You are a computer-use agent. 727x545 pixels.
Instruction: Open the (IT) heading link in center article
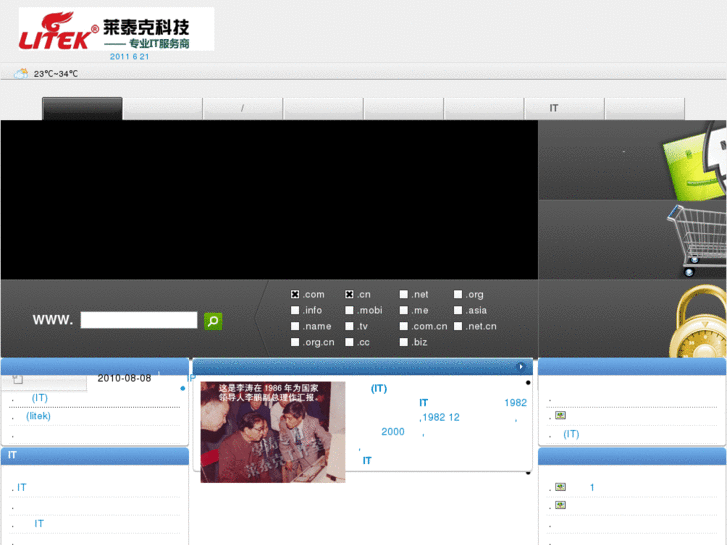click(x=379, y=389)
